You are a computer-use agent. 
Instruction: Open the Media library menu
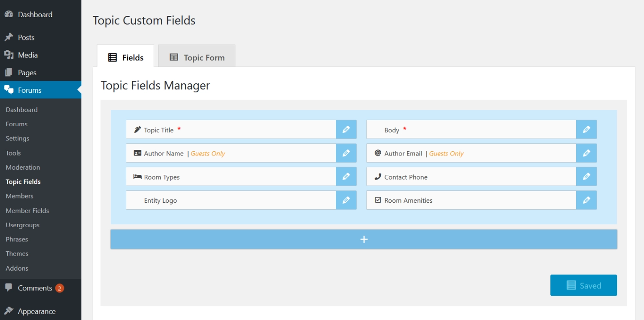click(x=27, y=55)
